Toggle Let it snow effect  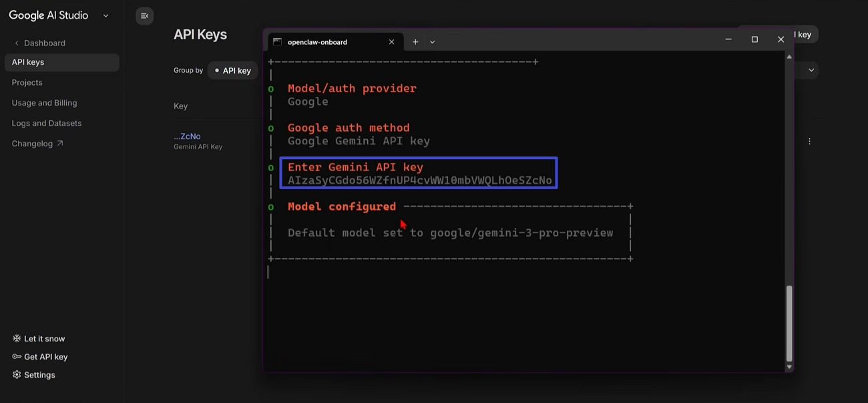pos(39,339)
